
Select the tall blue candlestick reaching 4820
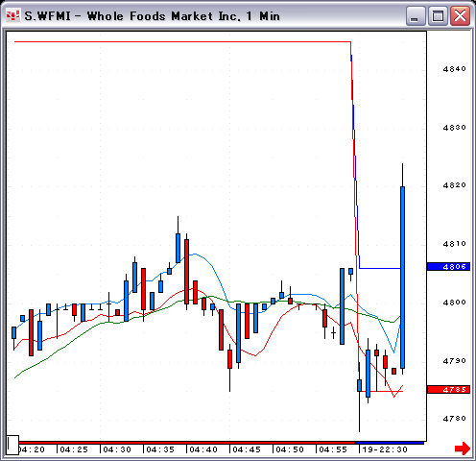[x=402, y=278]
